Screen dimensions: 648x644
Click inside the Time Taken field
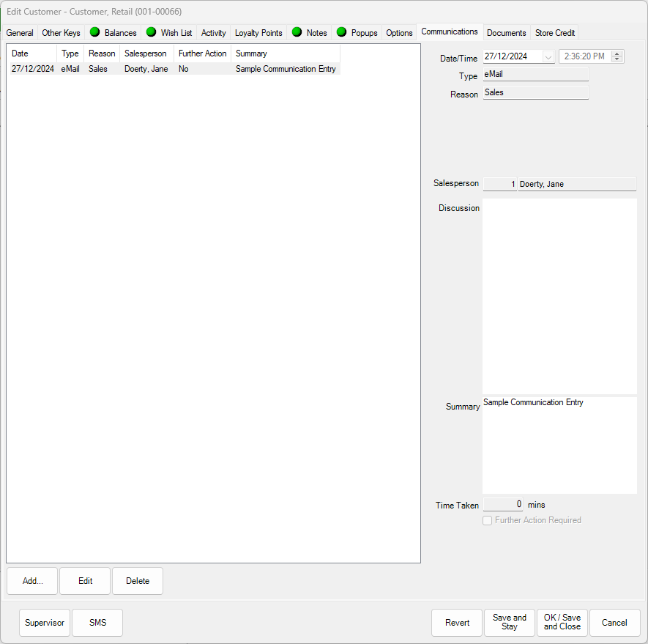point(503,504)
